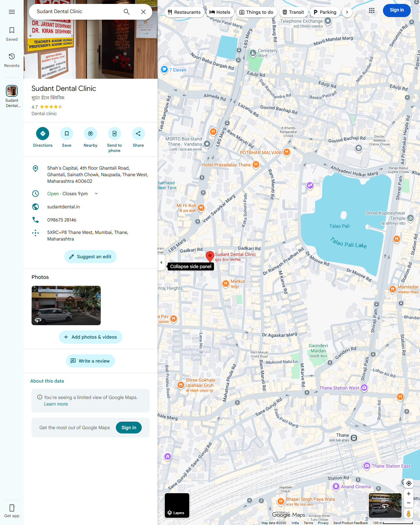Open map Layers selector
The height and width of the screenshot is (525, 420).
tap(177, 505)
